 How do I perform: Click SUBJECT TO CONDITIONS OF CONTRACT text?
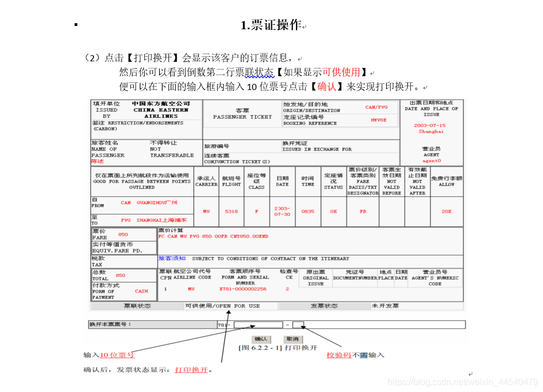click(271, 258)
